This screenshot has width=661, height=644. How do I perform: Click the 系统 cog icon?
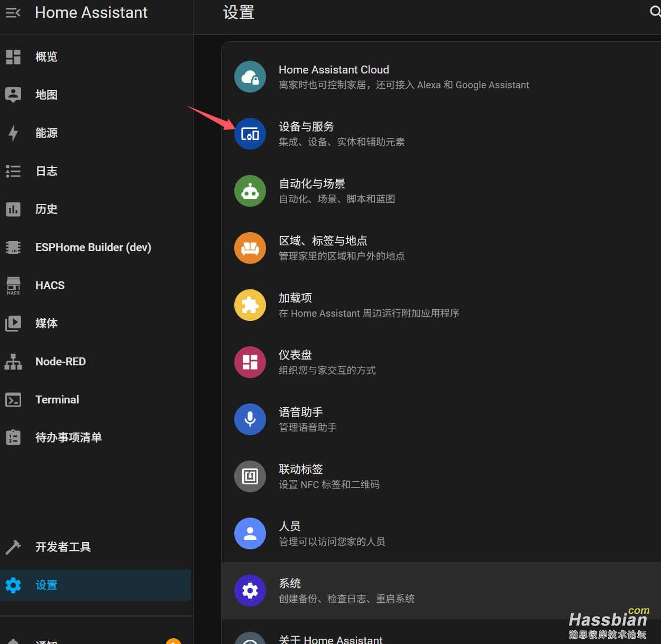click(x=250, y=591)
